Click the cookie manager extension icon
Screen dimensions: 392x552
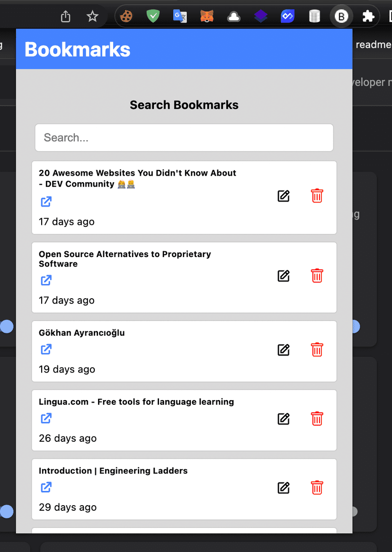coord(126,16)
